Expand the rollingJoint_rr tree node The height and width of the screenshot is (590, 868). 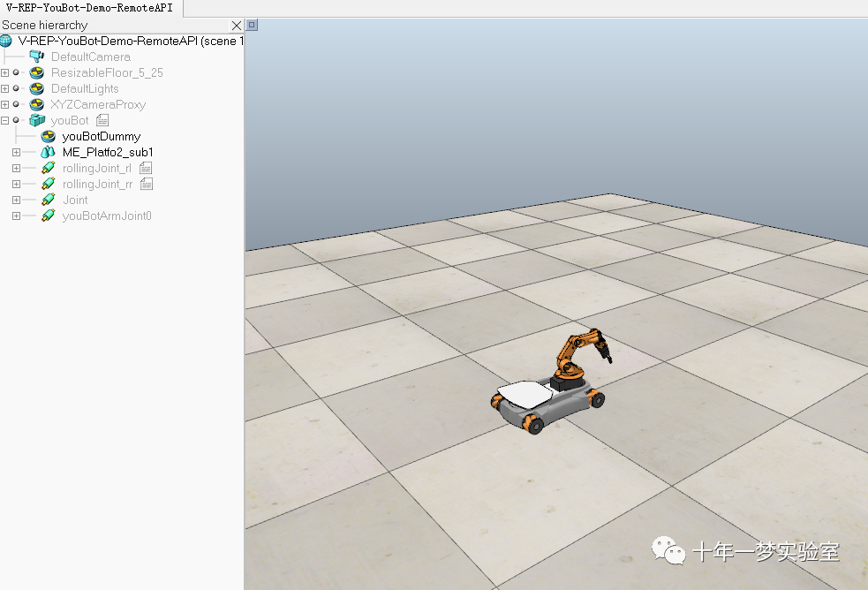pos(16,184)
